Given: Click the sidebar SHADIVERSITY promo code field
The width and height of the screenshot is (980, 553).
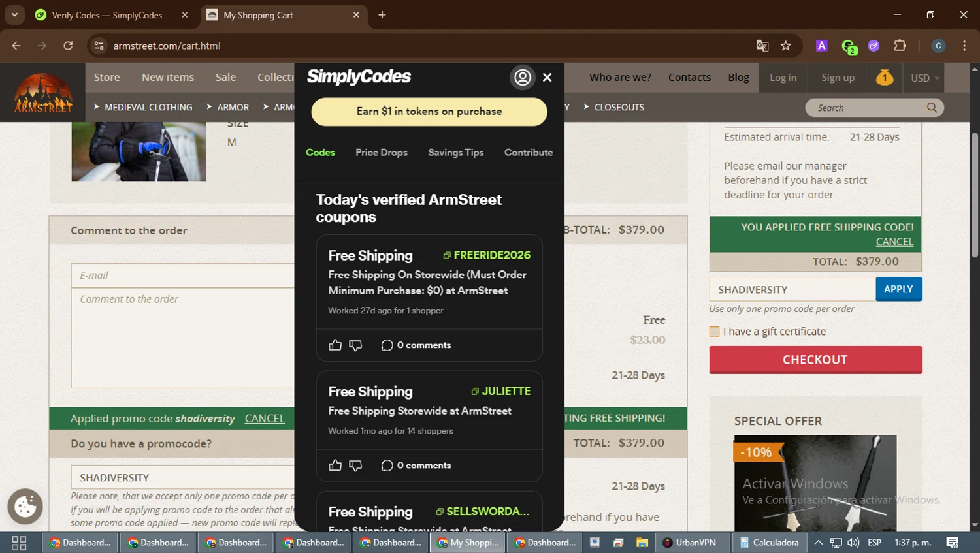Looking at the screenshot, I should (792, 289).
